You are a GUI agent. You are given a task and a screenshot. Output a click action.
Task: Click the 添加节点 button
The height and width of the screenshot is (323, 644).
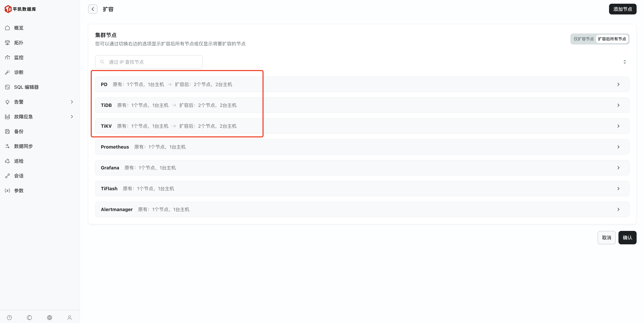pyautogui.click(x=622, y=9)
